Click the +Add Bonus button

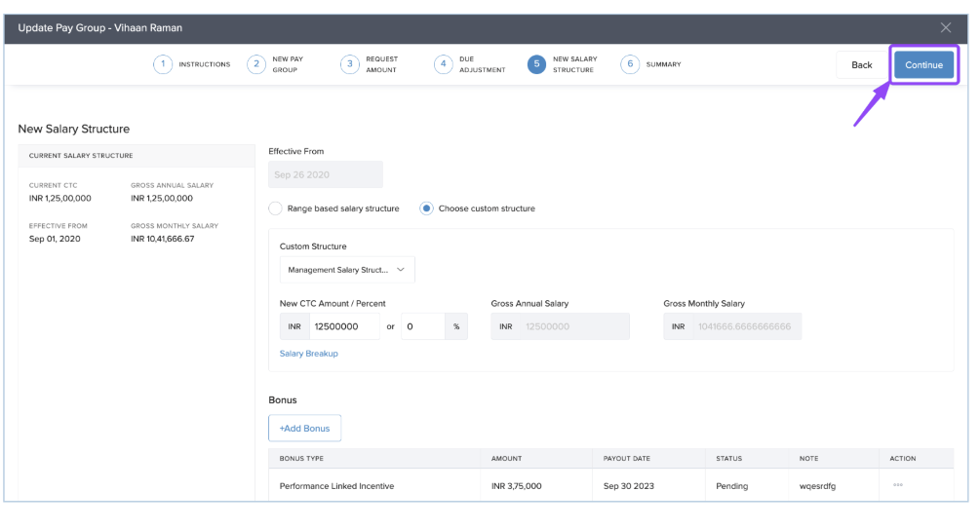(304, 429)
